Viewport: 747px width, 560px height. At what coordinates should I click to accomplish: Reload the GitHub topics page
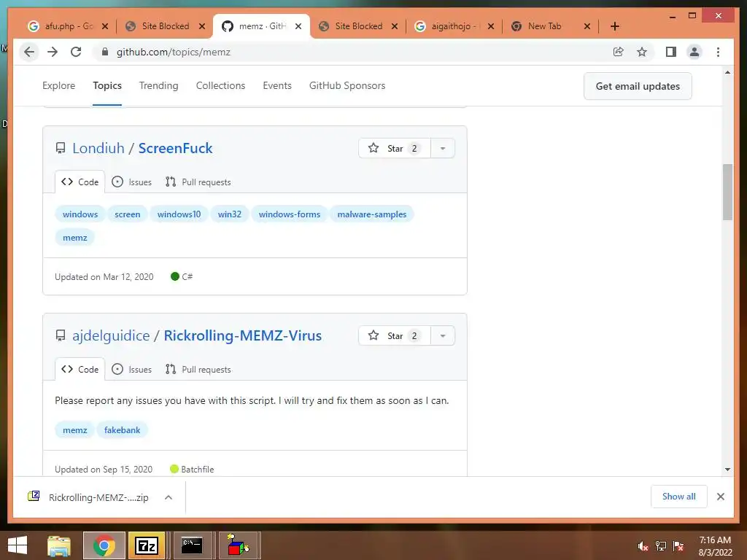(x=76, y=52)
